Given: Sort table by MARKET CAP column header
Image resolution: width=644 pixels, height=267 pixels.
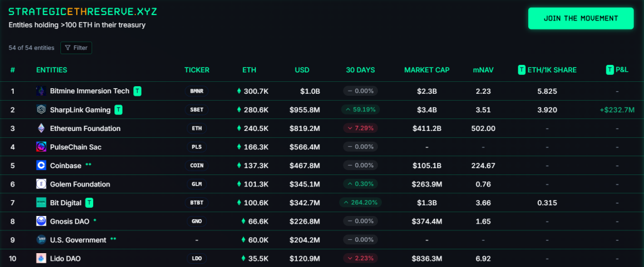Looking at the screenshot, I should point(426,70).
